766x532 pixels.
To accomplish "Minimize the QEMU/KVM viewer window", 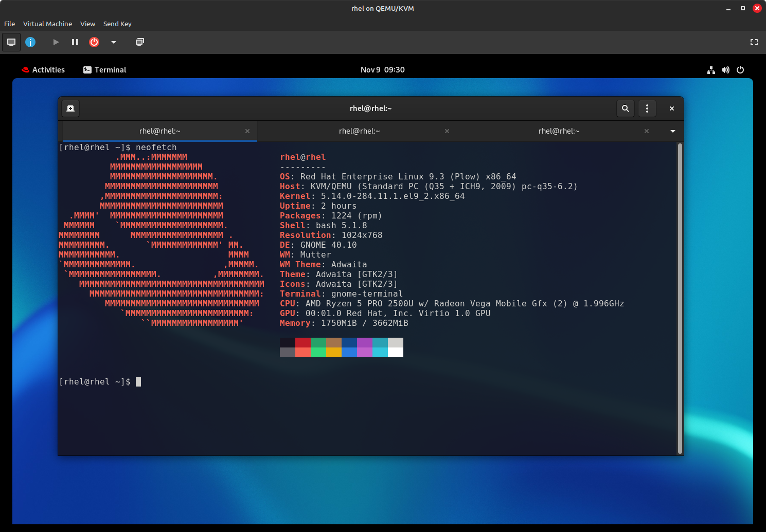I will point(728,9).
